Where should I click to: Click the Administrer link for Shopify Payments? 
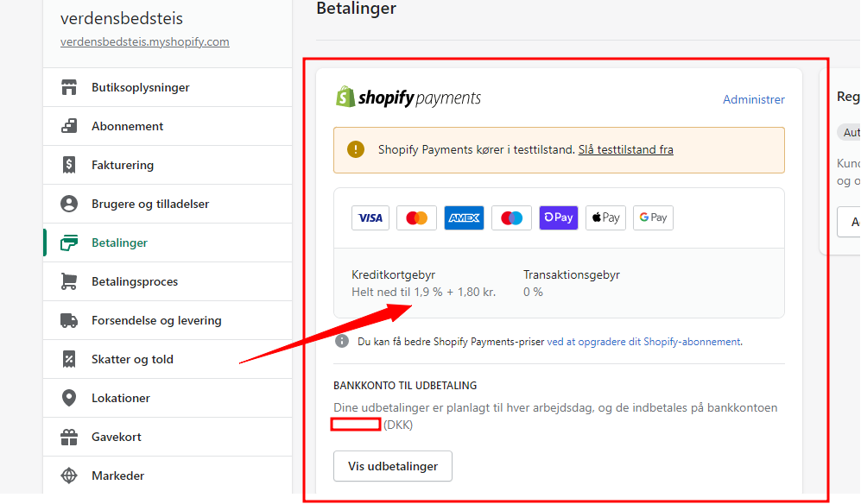pos(753,99)
